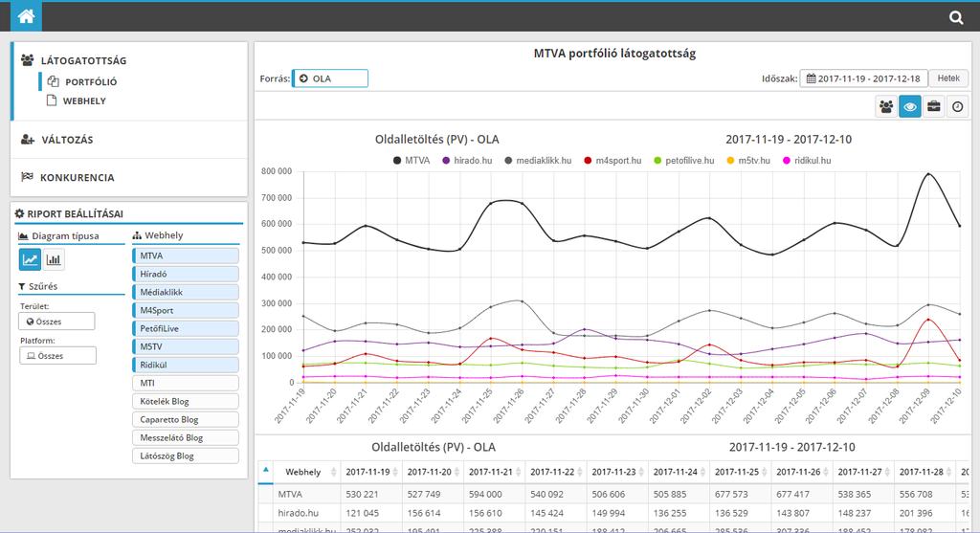Switch to bar chart diagram type
This screenshot has height=533, width=980.
[x=54, y=259]
